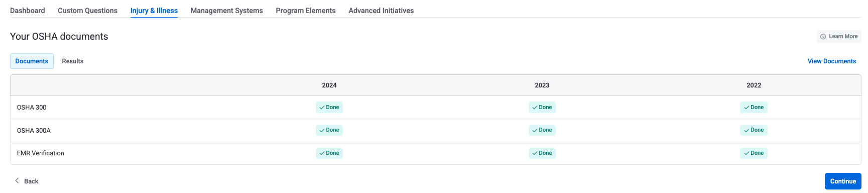Switch to the Results sub-tab
Screen dimensions: 868x193
[x=73, y=61]
